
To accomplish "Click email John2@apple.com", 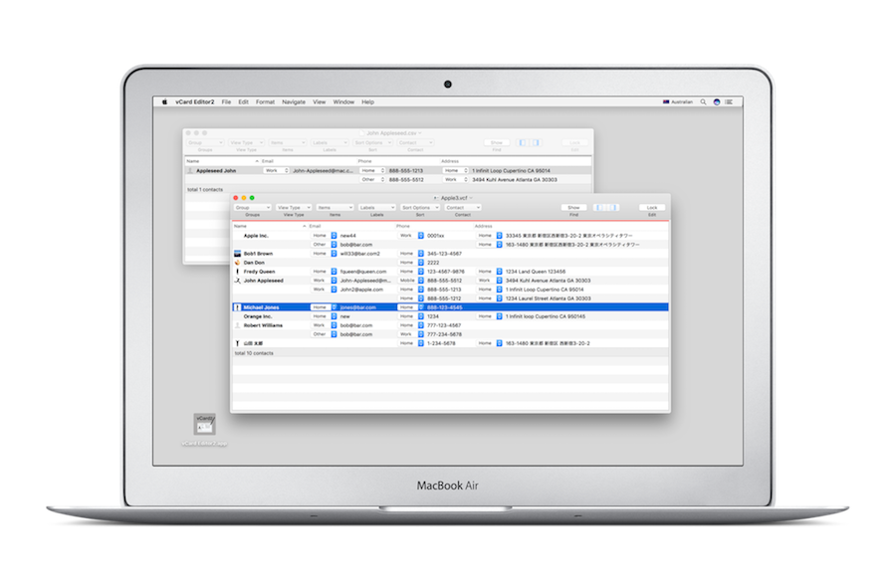I will 361,290.
